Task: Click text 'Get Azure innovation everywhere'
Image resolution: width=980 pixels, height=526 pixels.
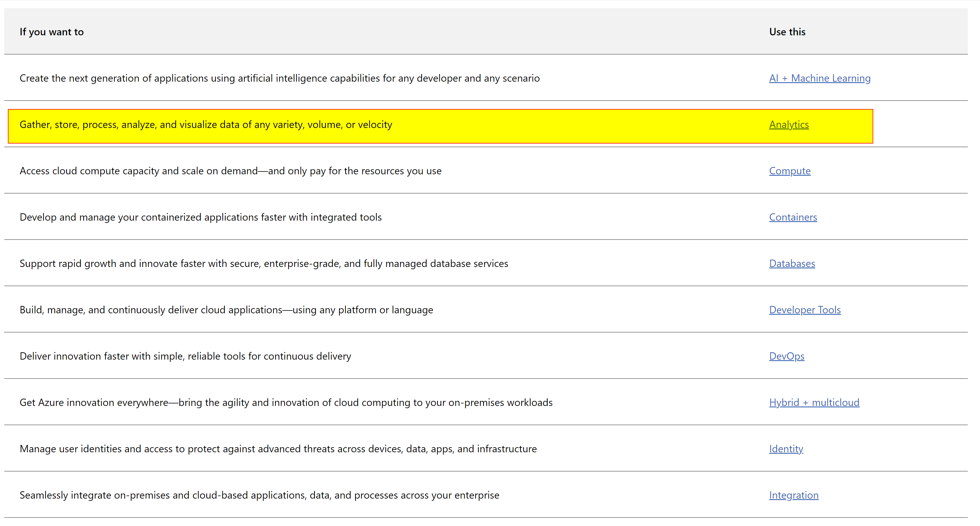Action: pos(94,402)
